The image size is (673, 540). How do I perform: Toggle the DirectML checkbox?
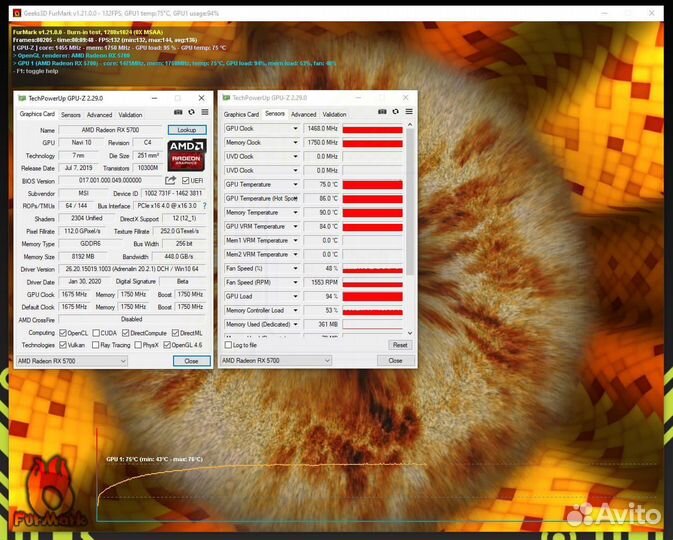click(x=175, y=333)
